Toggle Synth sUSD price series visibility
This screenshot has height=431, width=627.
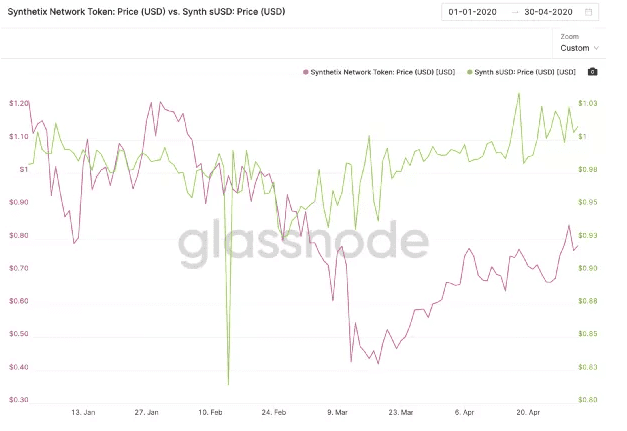point(524,72)
